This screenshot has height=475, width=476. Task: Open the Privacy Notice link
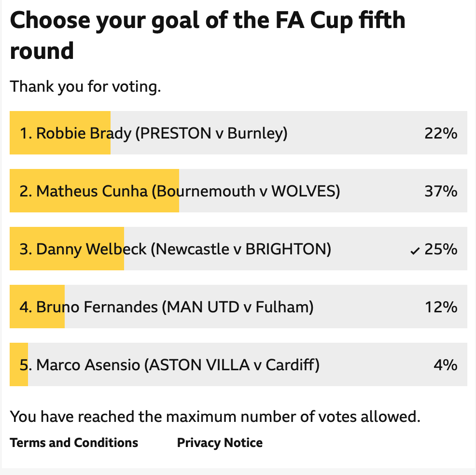coord(220,443)
